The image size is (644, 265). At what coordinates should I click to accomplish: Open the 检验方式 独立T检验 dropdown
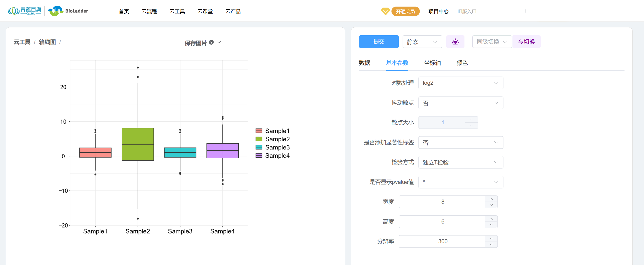[460, 162]
